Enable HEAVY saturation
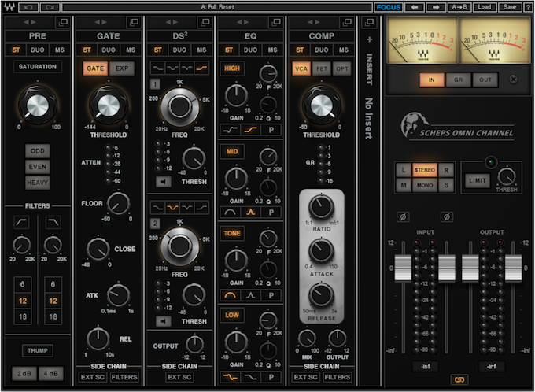 click(38, 183)
